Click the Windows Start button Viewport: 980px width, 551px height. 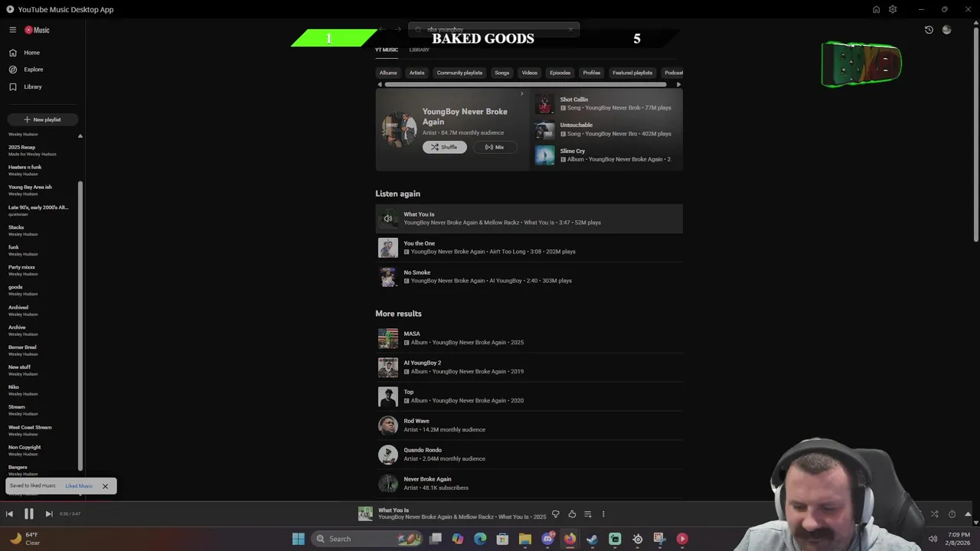click(298, 539)
